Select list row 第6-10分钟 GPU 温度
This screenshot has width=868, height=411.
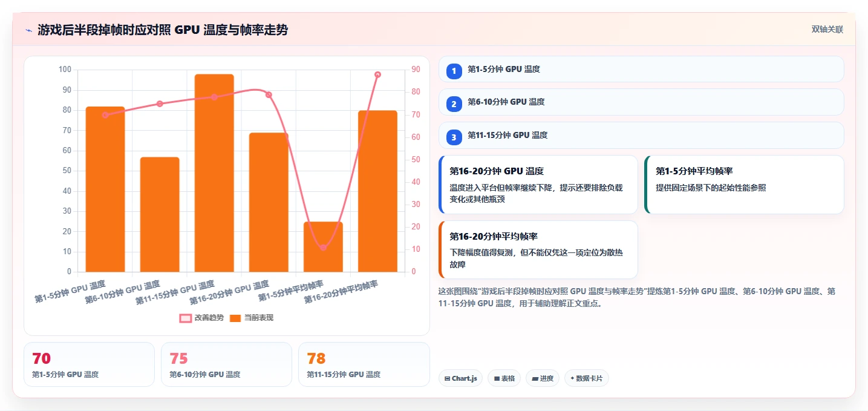pyautogui.click(x=641, y=102)
